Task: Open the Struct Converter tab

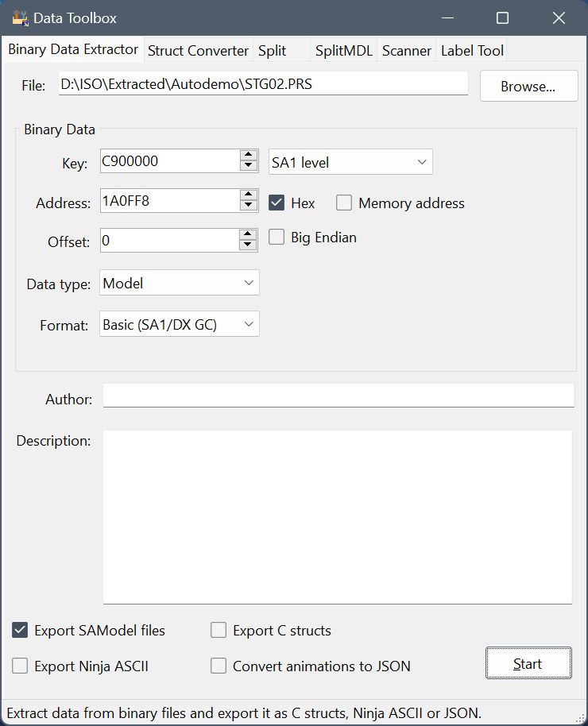Action: (x=199, y=51)
